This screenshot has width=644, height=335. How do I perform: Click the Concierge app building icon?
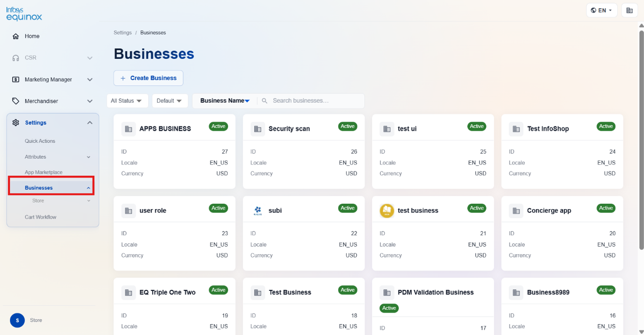pos(516,211)
